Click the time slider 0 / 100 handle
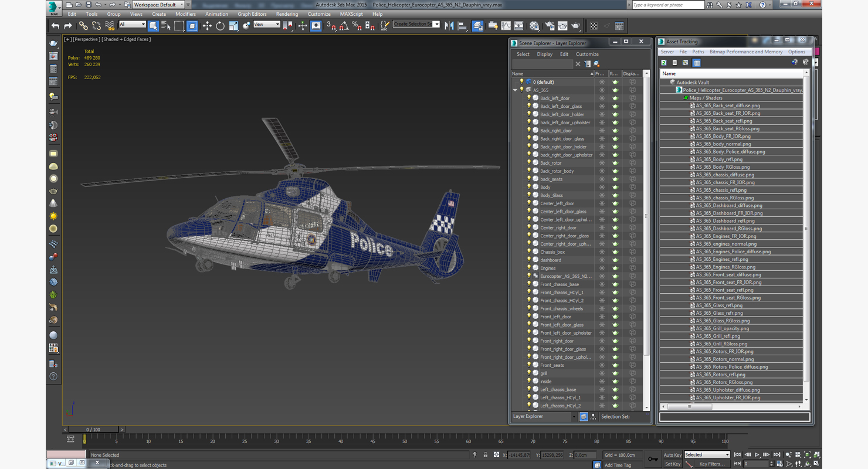 (x=93, y=430)
